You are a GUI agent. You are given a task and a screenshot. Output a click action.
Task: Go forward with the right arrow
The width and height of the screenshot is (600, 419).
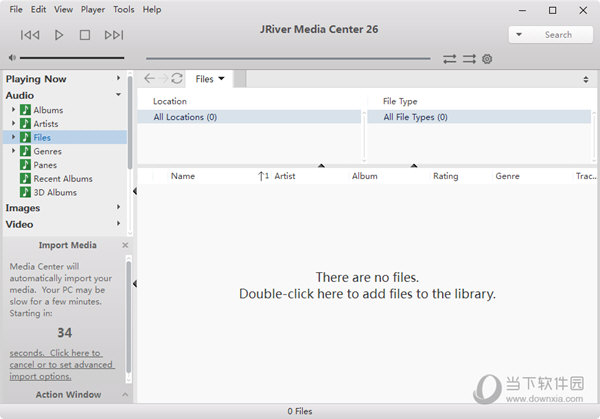point(163,78)
